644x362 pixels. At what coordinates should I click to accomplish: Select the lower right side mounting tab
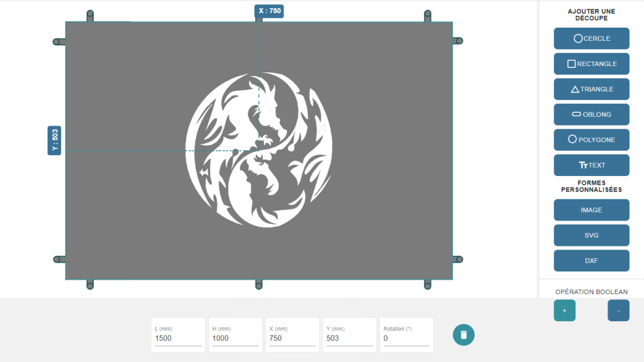pos(458,260)
